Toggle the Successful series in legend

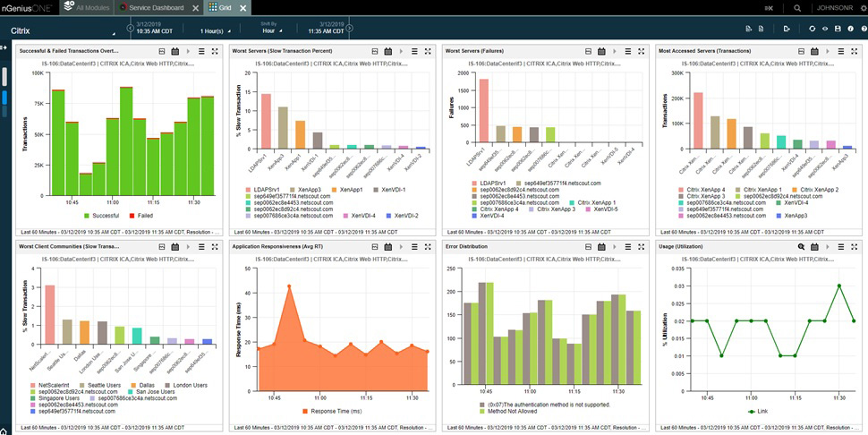[x=102, y=216]
